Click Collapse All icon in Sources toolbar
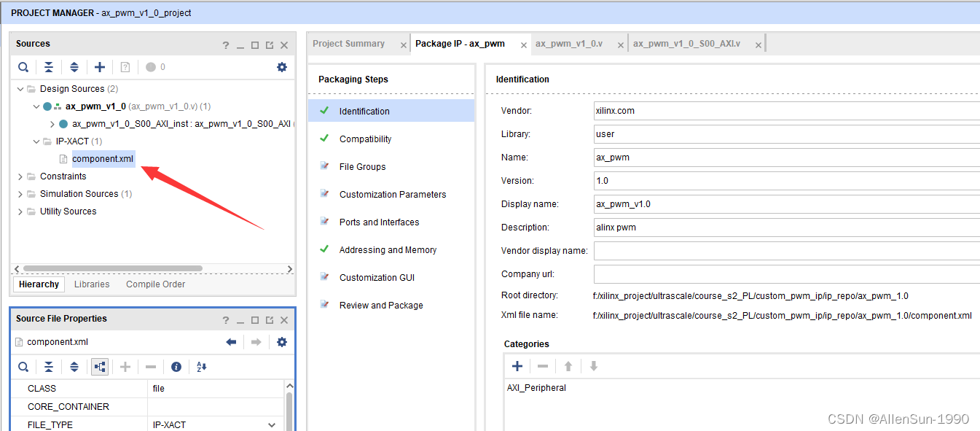 [x=48, y=67]
